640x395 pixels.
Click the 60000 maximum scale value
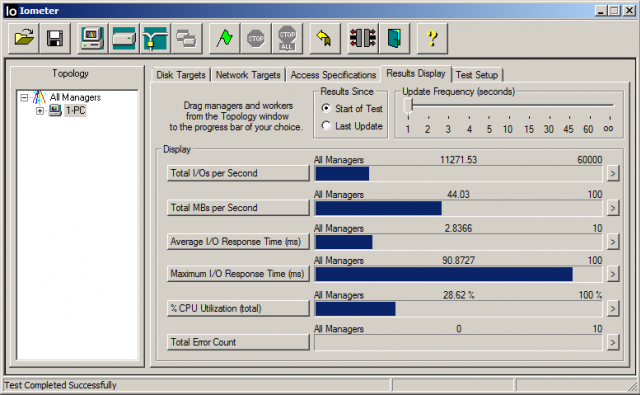[x=589, y=160]
